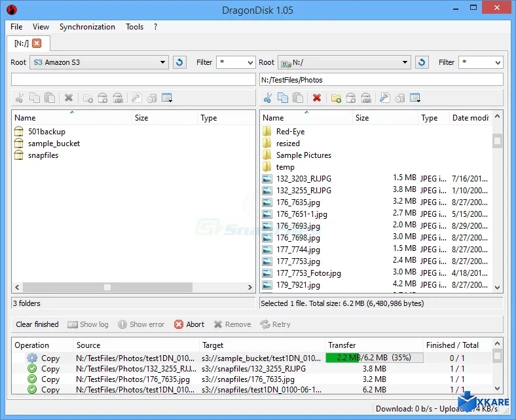Open the View menu

(x=41, y=27)
